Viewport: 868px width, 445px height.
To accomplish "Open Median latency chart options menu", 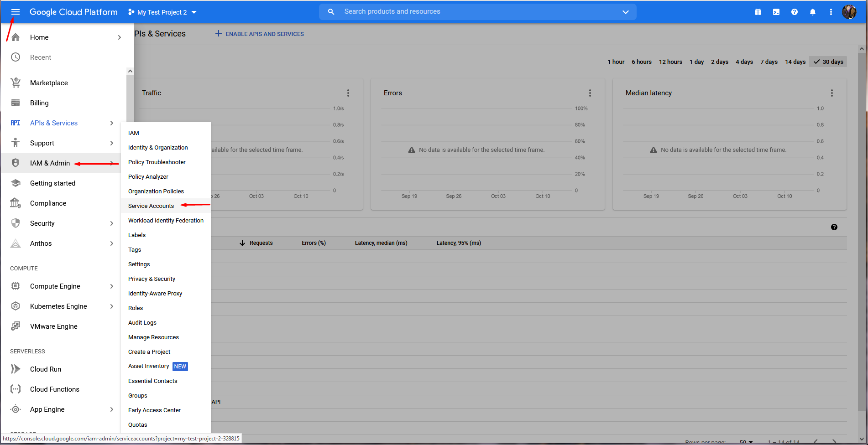I will point(831,93).
